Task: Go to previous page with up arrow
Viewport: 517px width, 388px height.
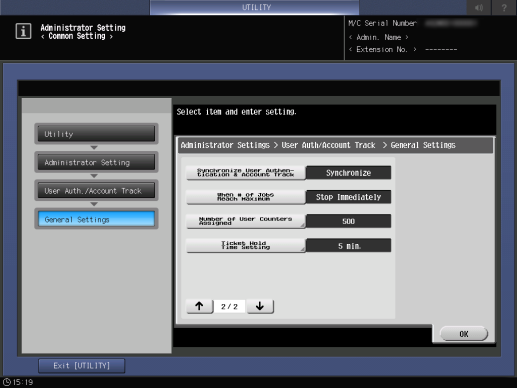Action: click(x=200, y=306)
